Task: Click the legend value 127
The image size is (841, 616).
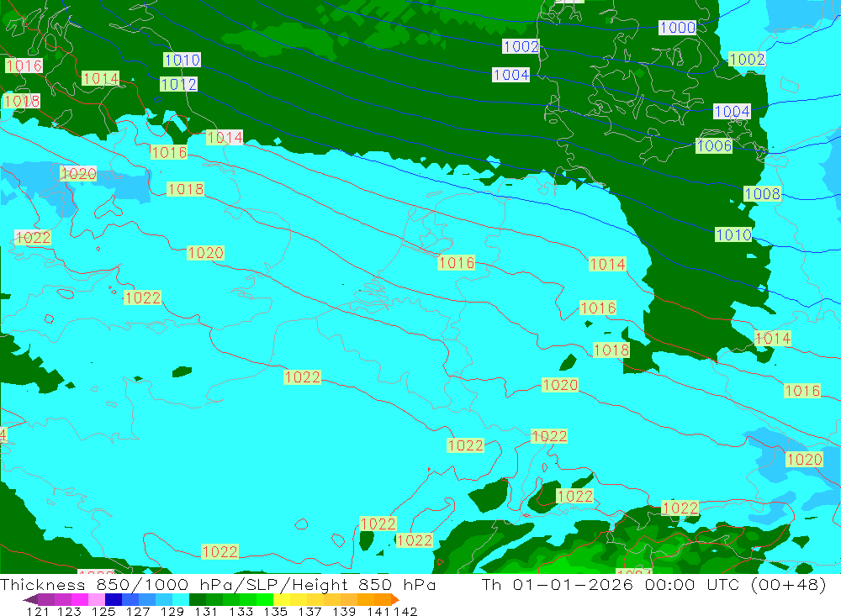Action: pos(138,611)
